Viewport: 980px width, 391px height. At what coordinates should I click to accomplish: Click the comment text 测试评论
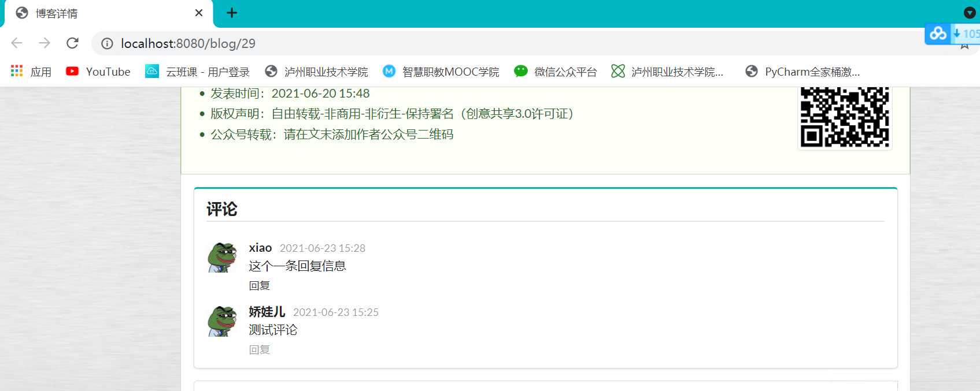pos(273,330)
